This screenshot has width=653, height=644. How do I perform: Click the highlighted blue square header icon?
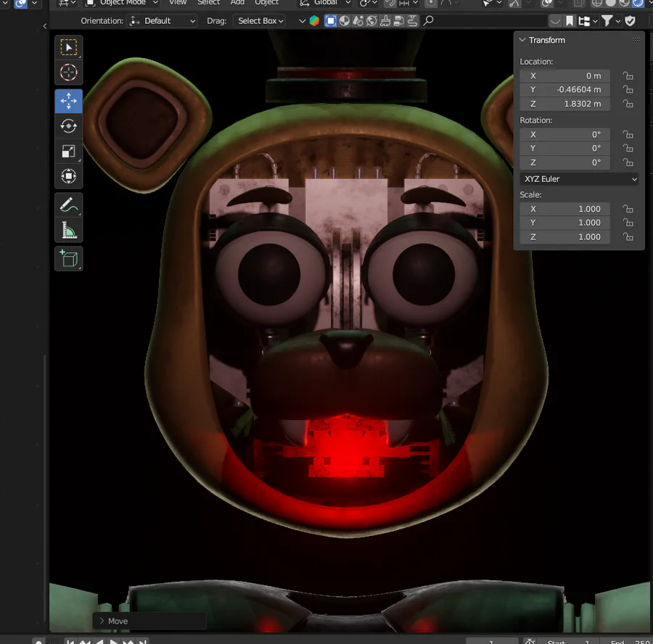pyautogui.click(x=331, y=21)
